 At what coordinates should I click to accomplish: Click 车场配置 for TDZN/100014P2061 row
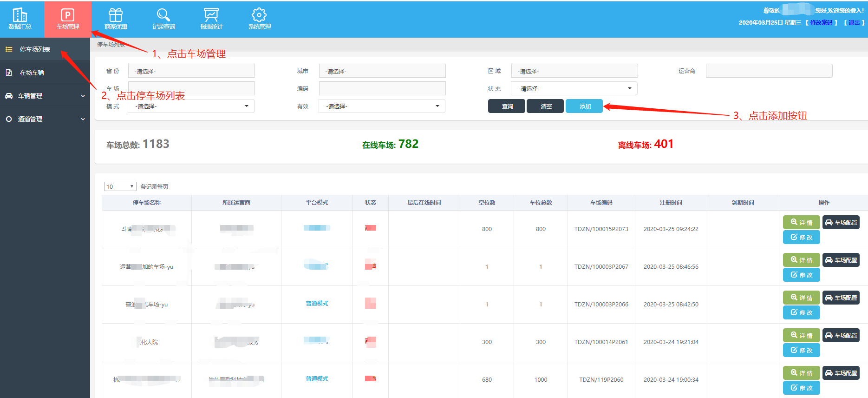click(x=841, y=335)
